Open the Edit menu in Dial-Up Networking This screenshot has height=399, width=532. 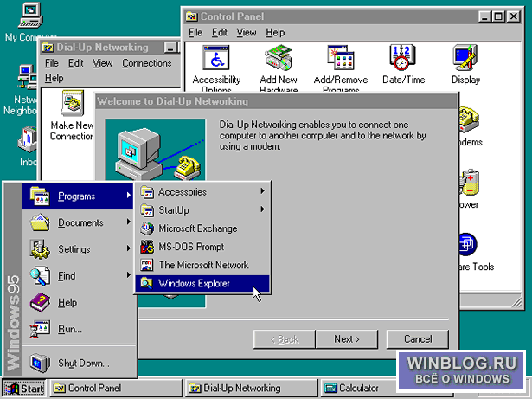pos(75,63)
